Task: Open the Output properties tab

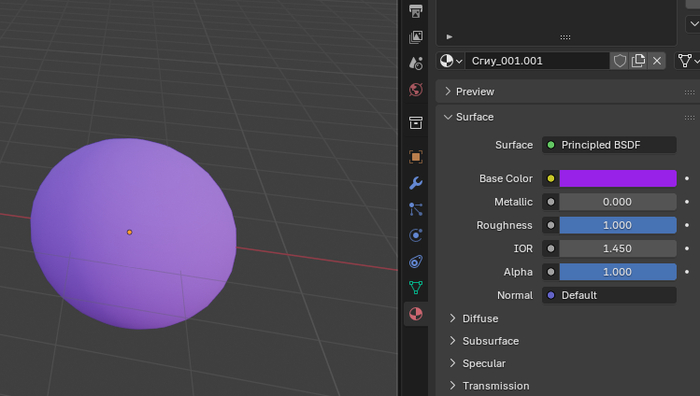Action: coord(416,11)
